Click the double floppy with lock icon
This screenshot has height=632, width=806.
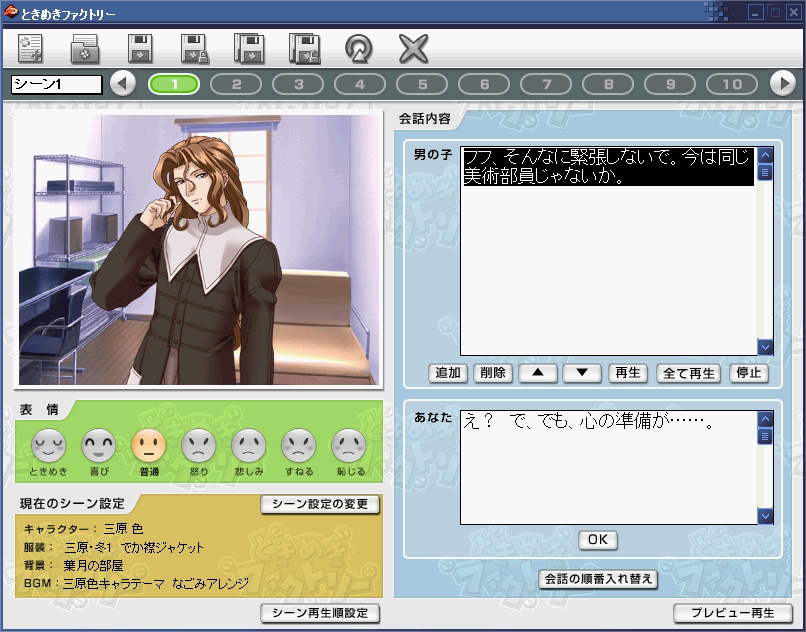(x=305, y=49)
